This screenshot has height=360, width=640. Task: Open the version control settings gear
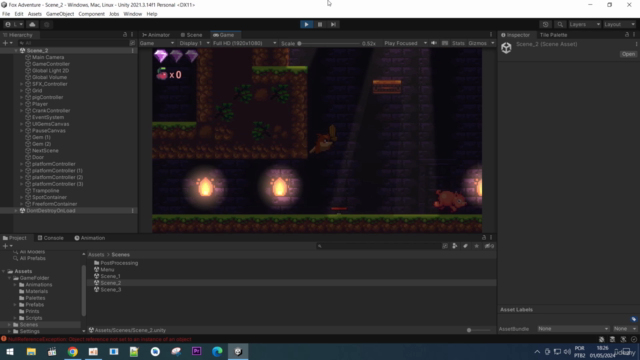point(46,24)
